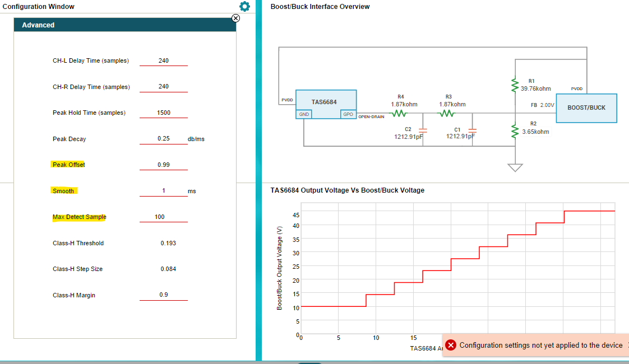
Task: Dismiss the configuration error notification icon
Action: (451, 345)
